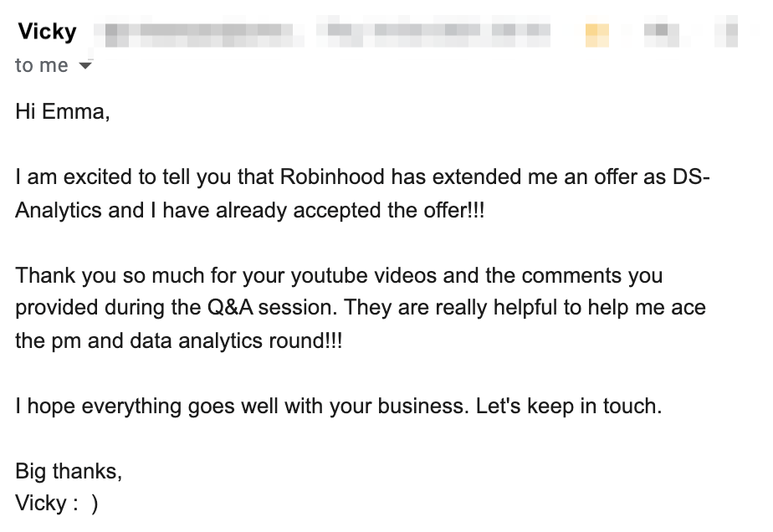Click the closing "Big thanks,"

pyautogui.click(x=69, y=471)
